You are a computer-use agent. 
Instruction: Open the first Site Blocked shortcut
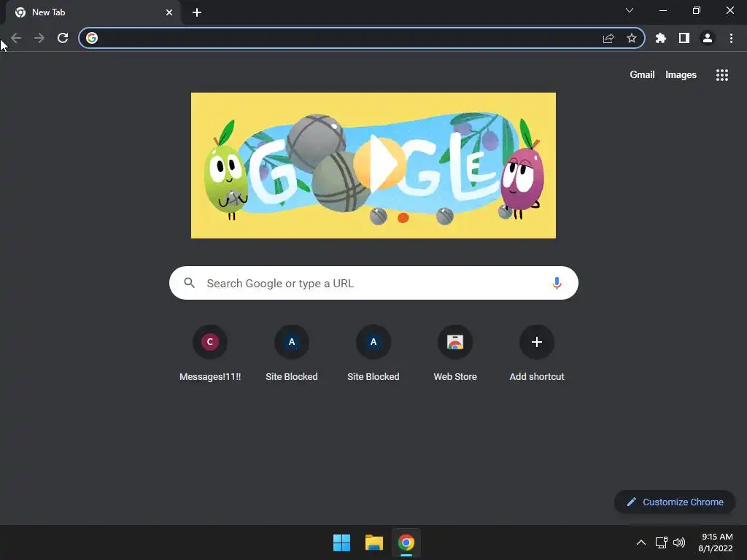point(292,354)
